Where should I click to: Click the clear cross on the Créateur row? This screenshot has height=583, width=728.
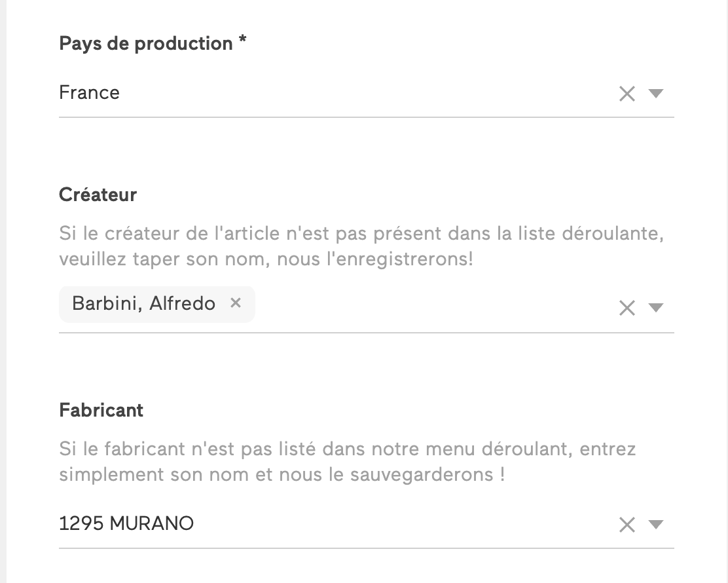point(627,308)
